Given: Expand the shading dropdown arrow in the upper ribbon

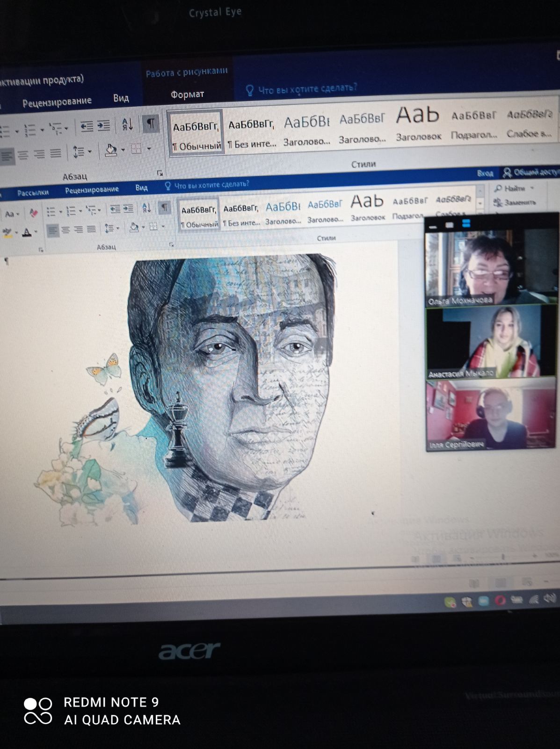Looking at the screenshot, I should pos(123,150).
